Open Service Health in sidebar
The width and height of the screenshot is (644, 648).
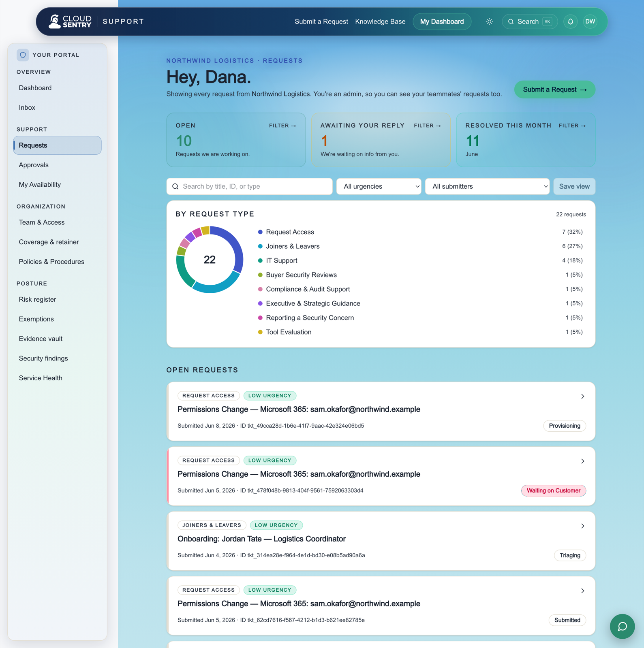click(x=57, y=378)
